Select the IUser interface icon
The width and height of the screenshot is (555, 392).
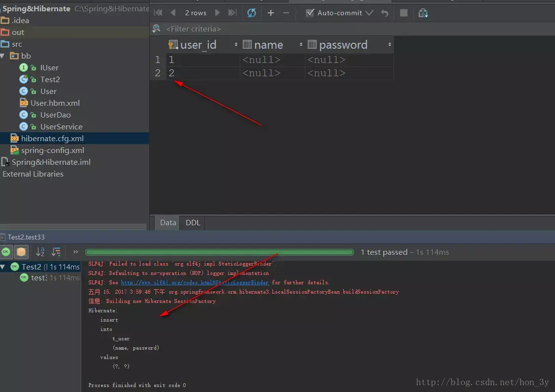[x=23, y=67]
